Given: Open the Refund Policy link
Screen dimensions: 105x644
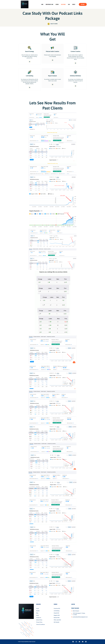Looking at the screenshot, I should [39, 620].
